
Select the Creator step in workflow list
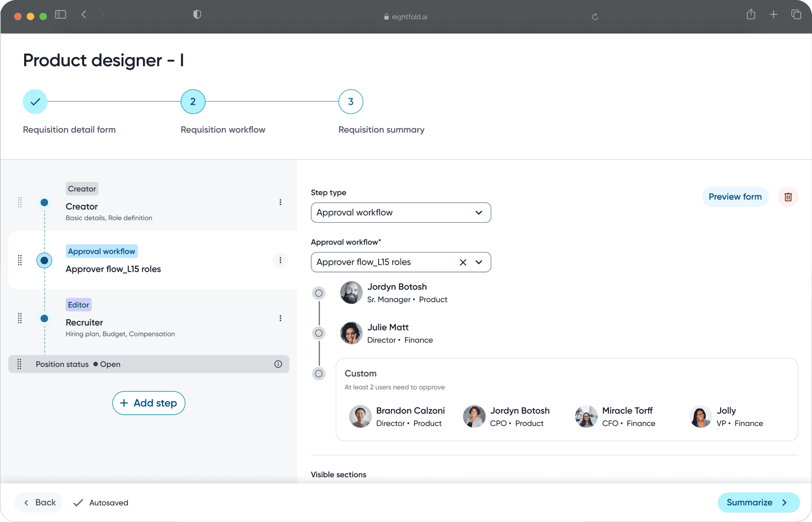tap(82, 206)
